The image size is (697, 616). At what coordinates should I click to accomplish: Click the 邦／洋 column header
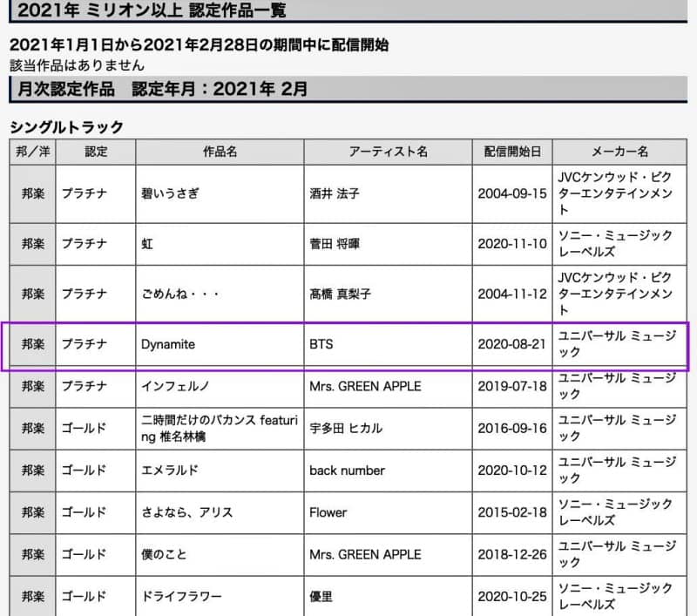33,152
